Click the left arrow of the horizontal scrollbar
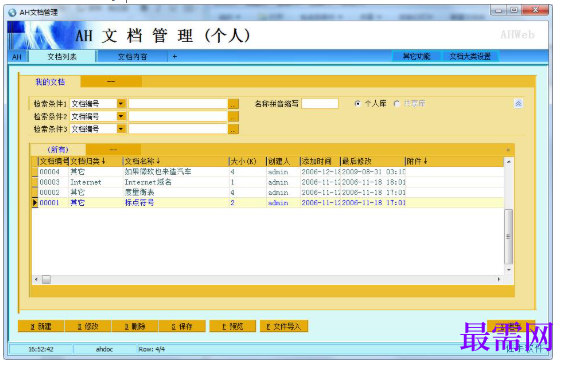Viewport: 572px width, 368px height. click(x=36, y=279)
